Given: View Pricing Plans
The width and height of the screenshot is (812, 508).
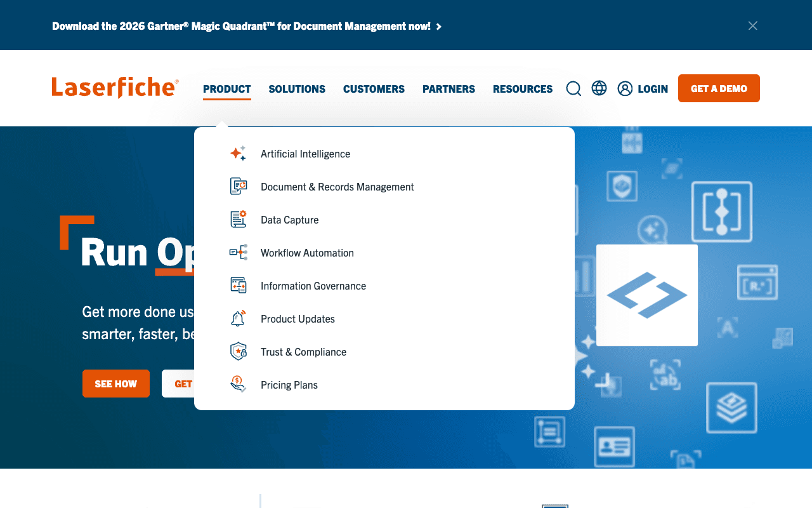Looking at the screenshot, I should click(289, 385).
